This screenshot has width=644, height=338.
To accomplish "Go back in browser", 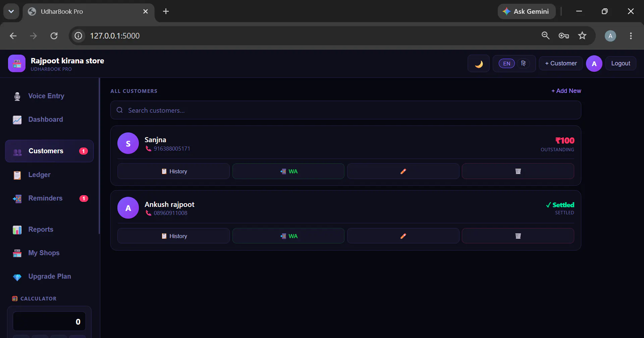I will point(13,36).
